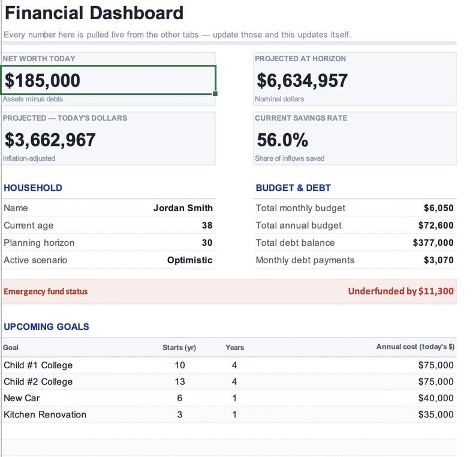Click the $3,070 debt payments value
Screen dimensions: 476x457
coord(439,260)
